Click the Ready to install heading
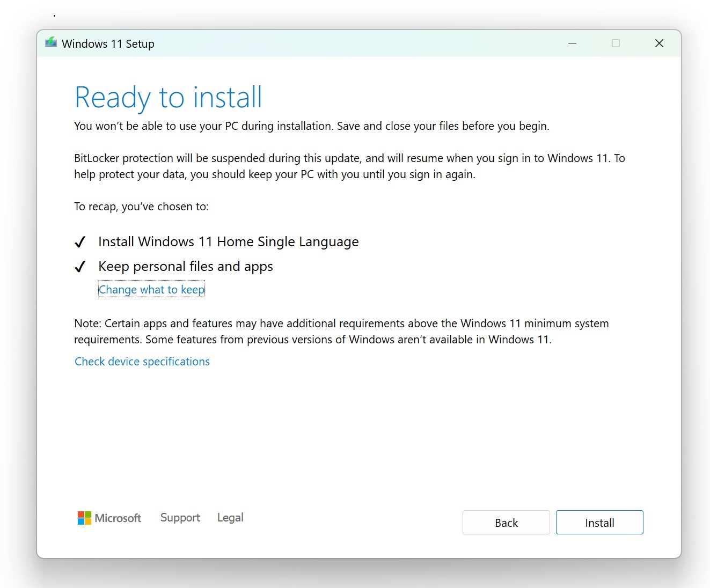Viewport: 710px width, 588px height. [168, 97]
